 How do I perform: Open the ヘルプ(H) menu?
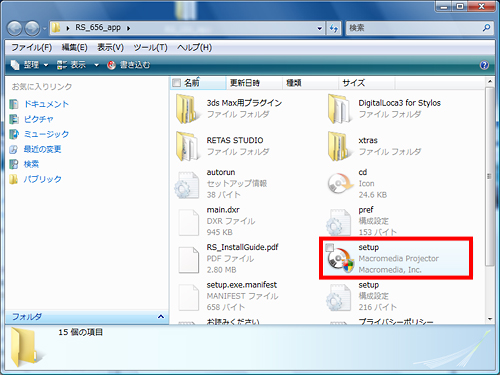194,47
